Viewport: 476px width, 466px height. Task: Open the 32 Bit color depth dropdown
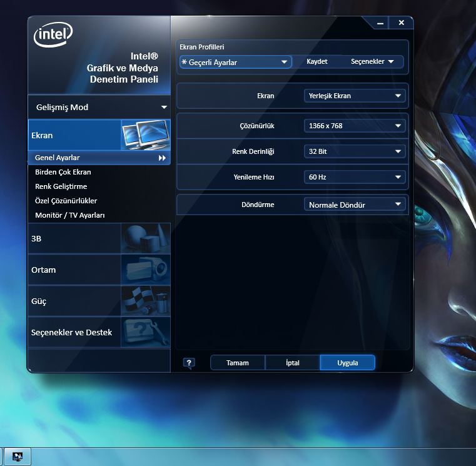point(355,151)
